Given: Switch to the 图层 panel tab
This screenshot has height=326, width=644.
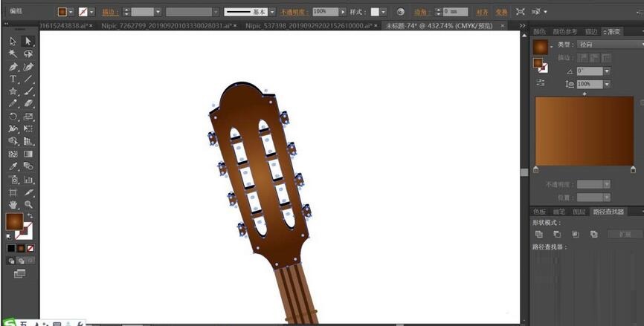Looking at the screenshot, I should pos(579,212).
